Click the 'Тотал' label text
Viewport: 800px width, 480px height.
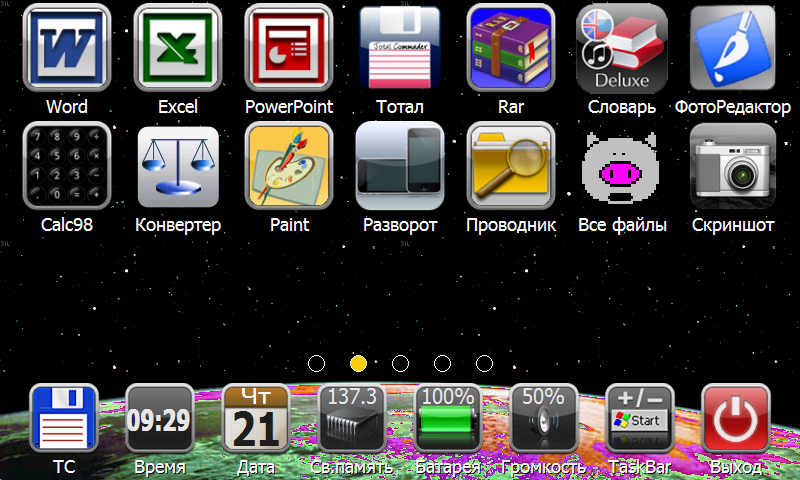[x=400, y=107]
